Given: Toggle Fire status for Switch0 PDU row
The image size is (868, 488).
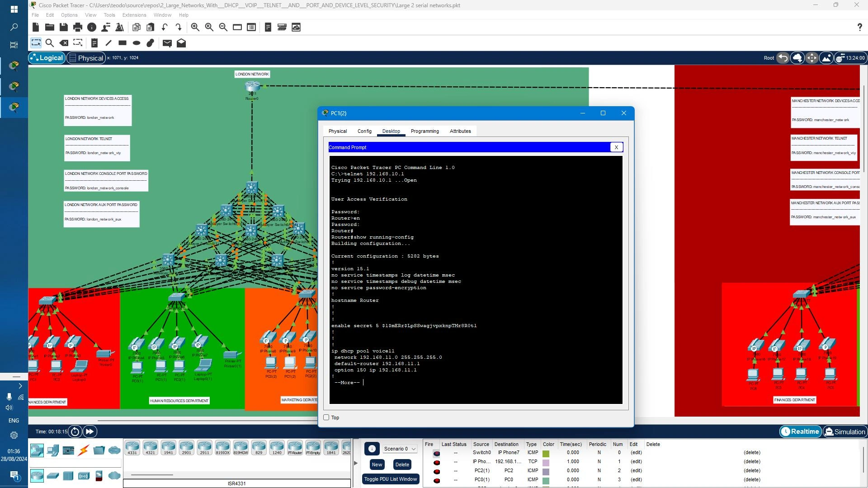Looking at the screenshot, I should [437, 453].
